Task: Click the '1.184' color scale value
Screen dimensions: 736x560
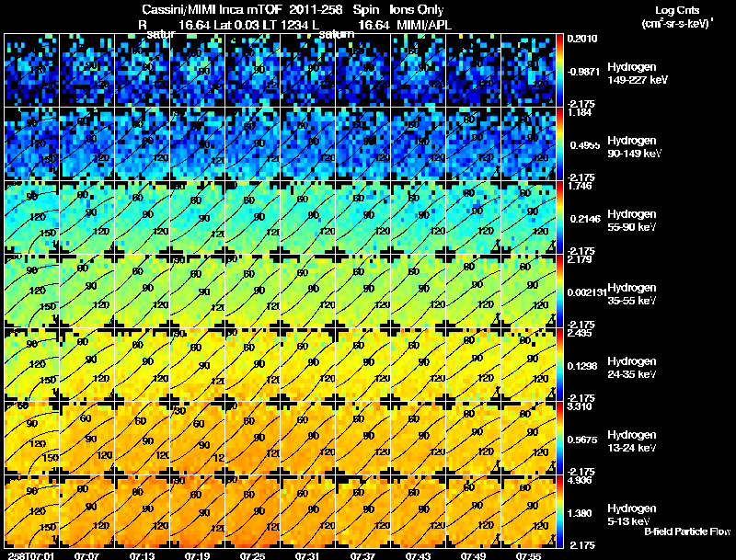Action: [x=580, y=112]
